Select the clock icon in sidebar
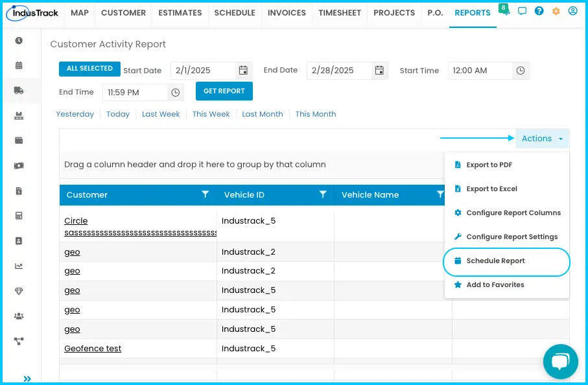The height and width of the screenshot is (385, 588). (19, 40)
